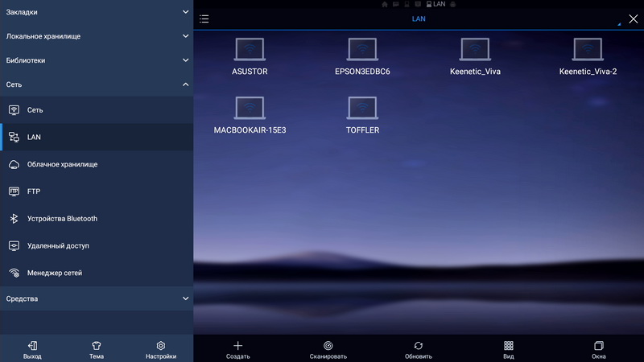Open the EPSON3EDBC6 network device
This screenshot has height=362, width=644.
[x=362, y=51]
